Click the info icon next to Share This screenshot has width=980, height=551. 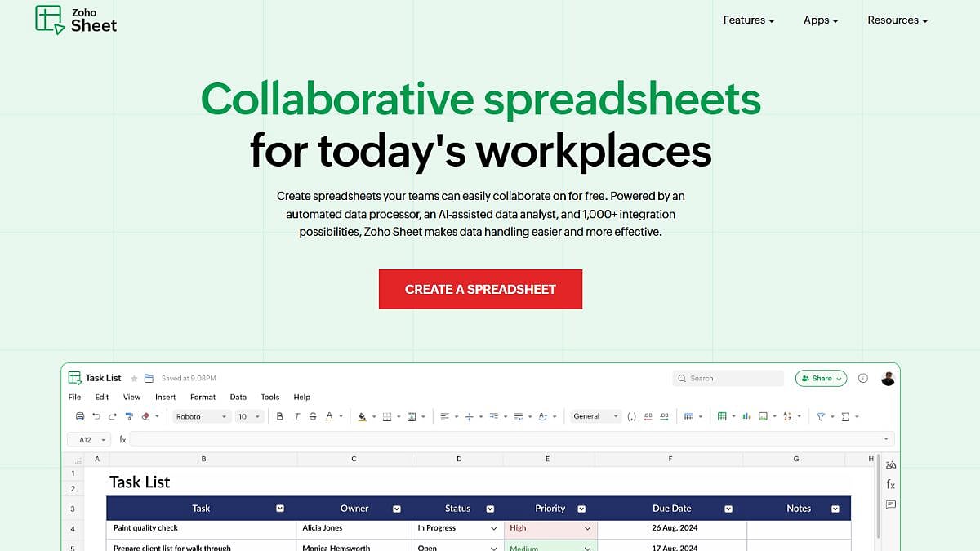[x=863, y=378]
